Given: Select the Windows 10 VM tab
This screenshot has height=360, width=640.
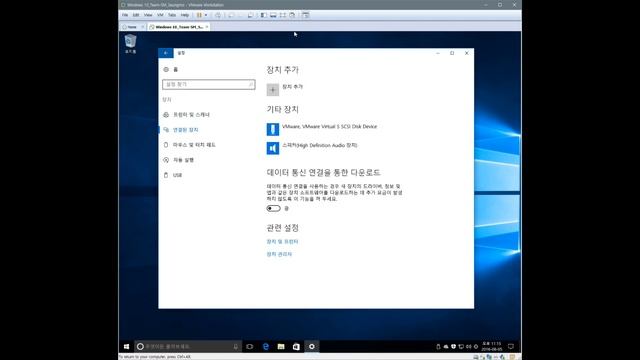Looking at the screenshot, I should (x=179, y=27).
